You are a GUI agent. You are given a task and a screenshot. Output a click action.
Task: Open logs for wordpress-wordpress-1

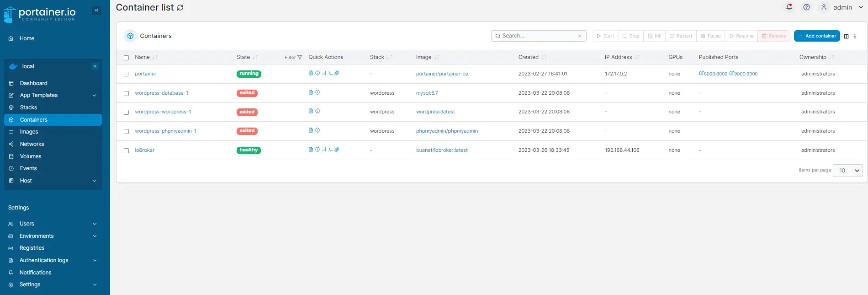tap(311, 111)
